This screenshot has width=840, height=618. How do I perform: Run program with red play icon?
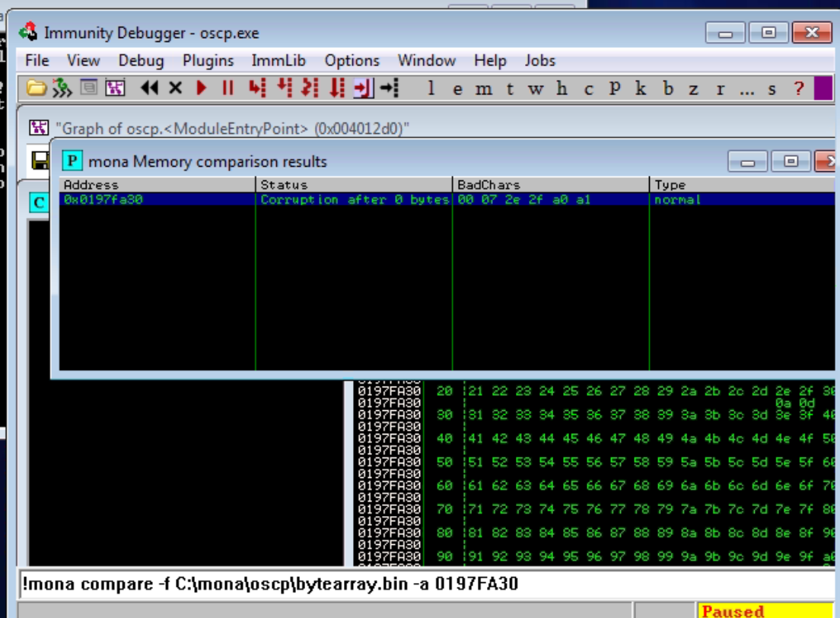(x=202, y=88)
